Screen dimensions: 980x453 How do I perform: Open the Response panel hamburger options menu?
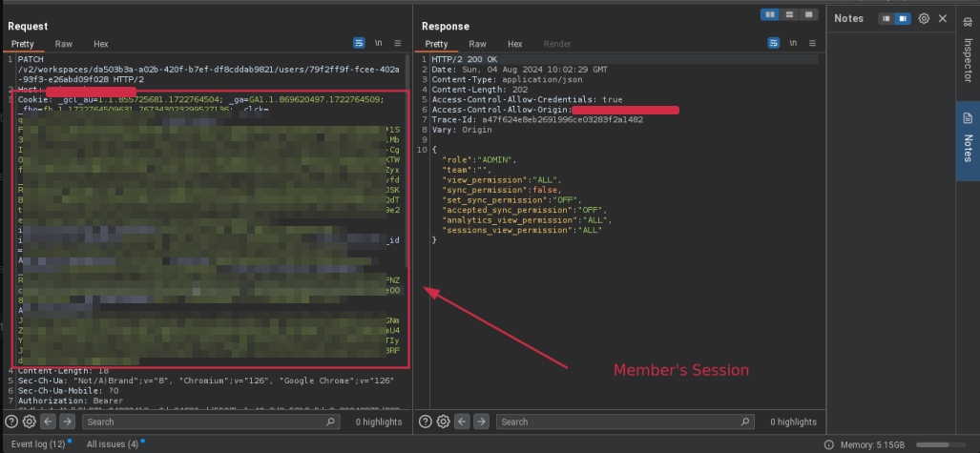811,44
